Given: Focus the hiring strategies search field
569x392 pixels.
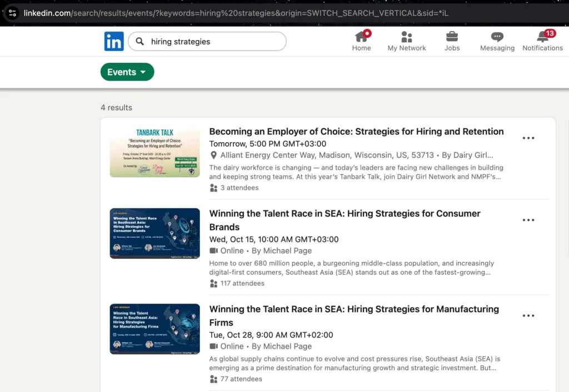Looking at the screenshot, I should pos(214,42).
